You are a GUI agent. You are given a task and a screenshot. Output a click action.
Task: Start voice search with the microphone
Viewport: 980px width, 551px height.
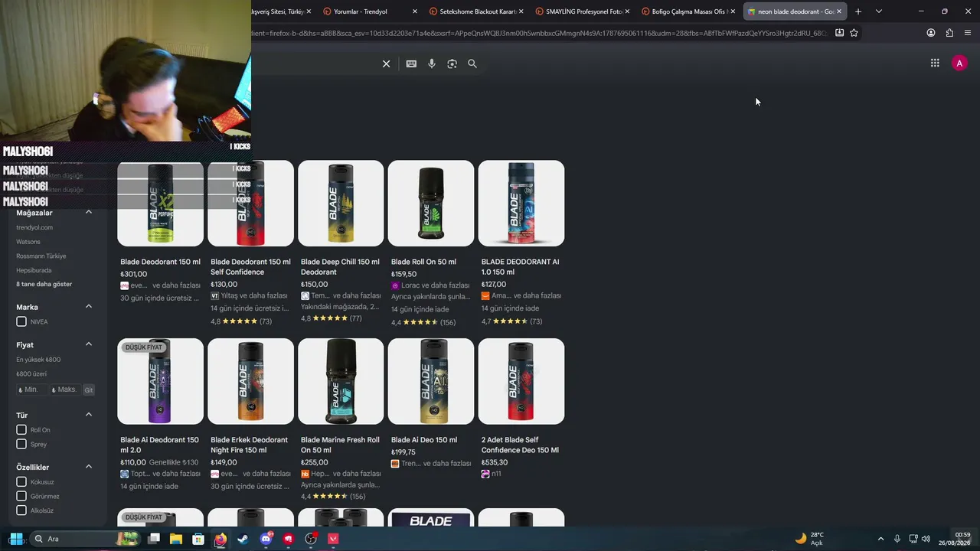pyautogui.click(x=432, y=64)
